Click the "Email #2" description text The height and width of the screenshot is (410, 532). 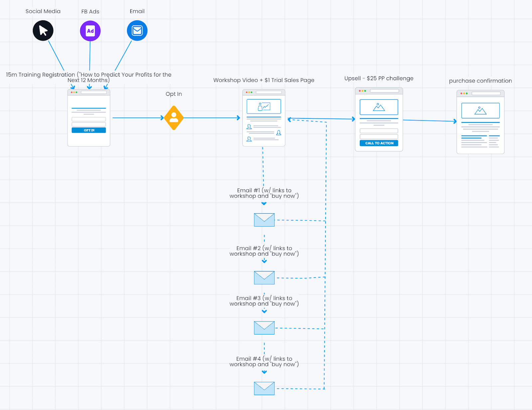pyautogui.click(x=264, y=251)
